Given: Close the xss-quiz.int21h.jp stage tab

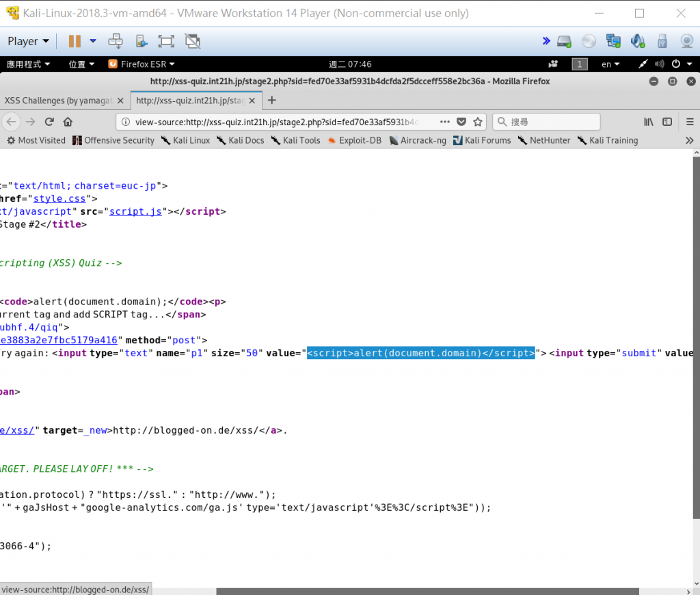Looking at the screenshot, I should click(252, 101).
